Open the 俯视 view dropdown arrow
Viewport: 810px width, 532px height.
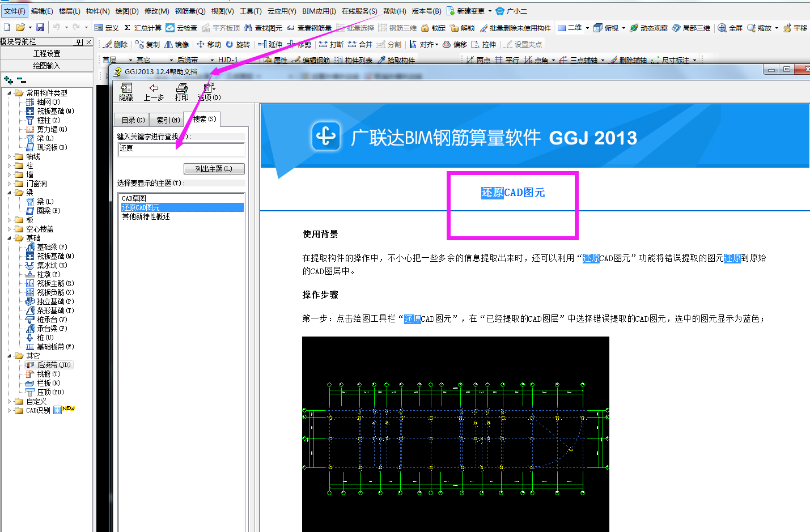point(624,28)
